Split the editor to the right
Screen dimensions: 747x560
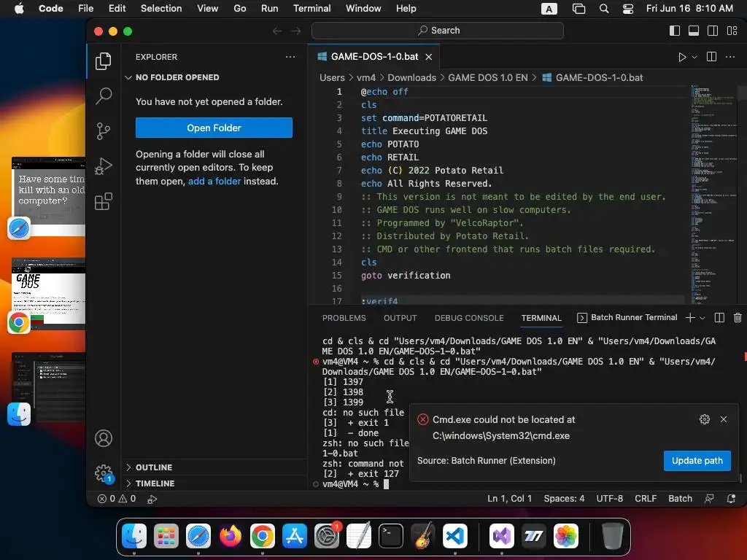[x=711, y=57]
